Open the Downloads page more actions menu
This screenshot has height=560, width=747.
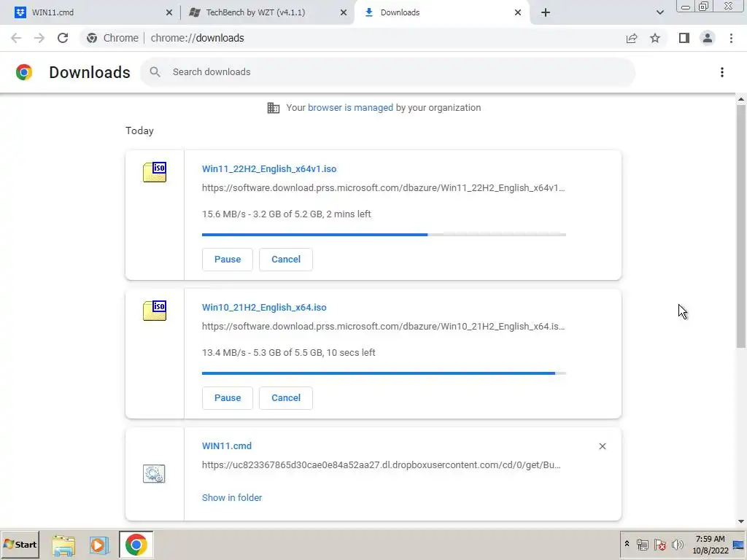point(722,72)
